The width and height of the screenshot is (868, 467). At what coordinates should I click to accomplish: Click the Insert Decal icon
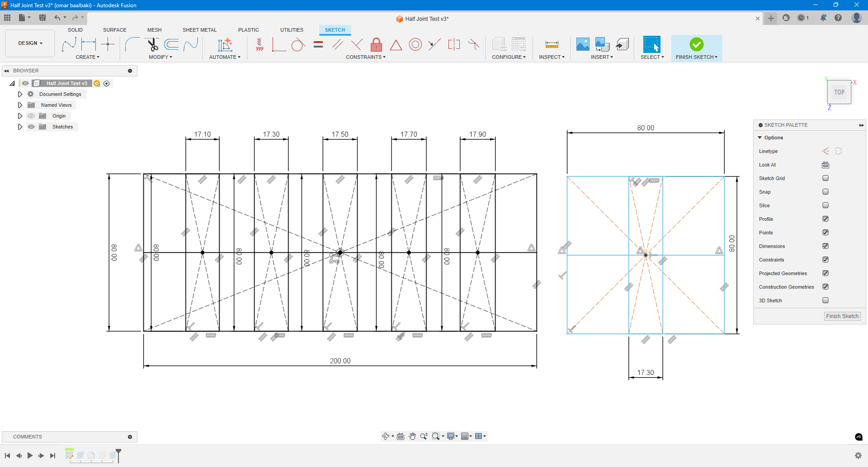point(602,44)
